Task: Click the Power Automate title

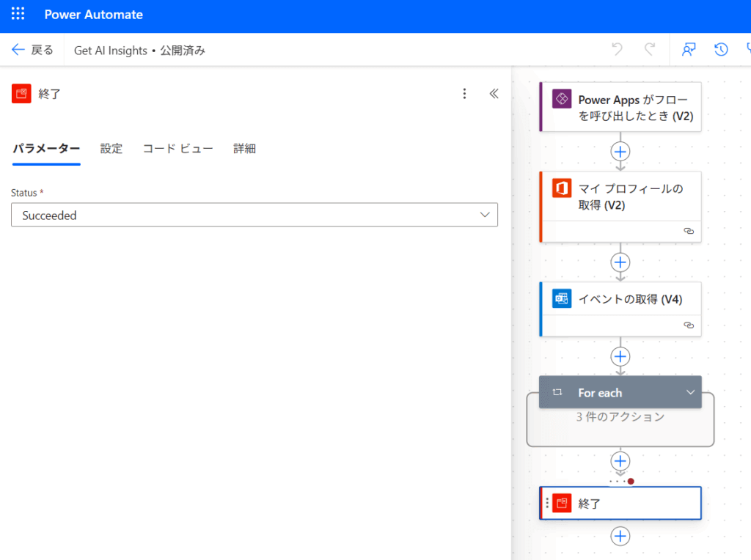Action: click(93, 15)
